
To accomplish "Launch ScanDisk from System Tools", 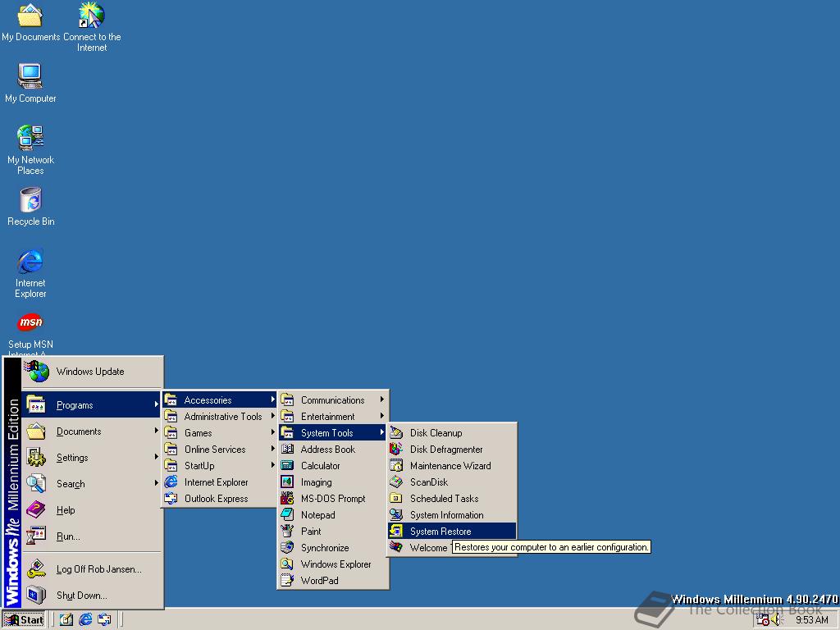I will pos(452,482).
